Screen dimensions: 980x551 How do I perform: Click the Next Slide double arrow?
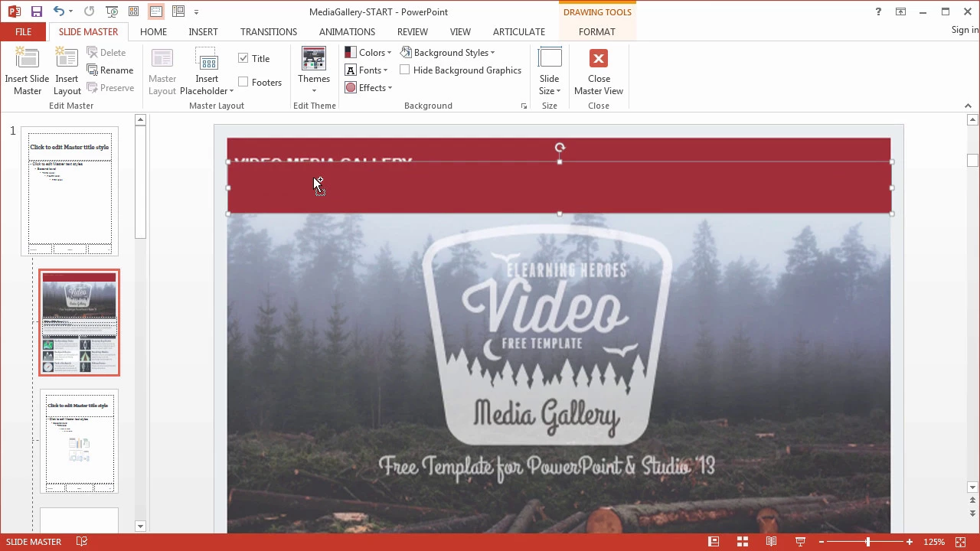(x=972, y=514)
